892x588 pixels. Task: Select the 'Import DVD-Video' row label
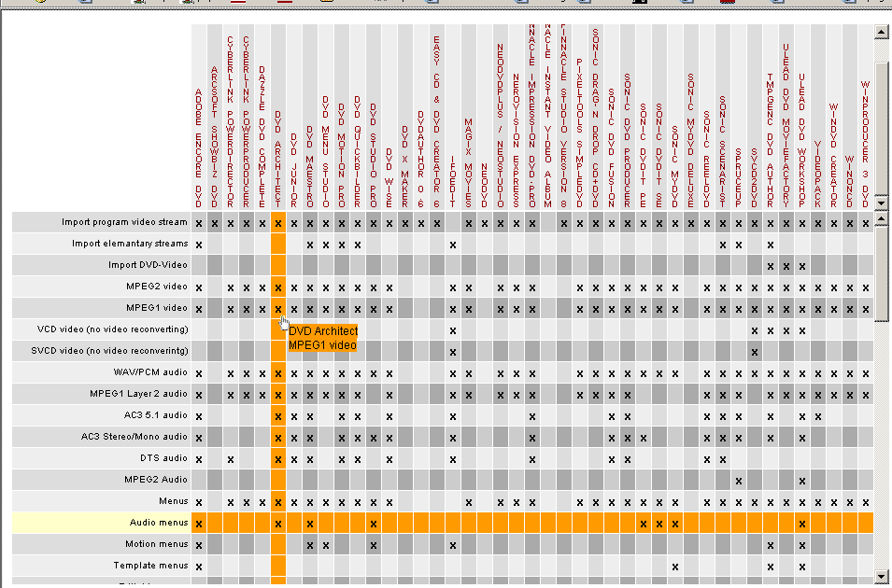(x=148, y=265)
